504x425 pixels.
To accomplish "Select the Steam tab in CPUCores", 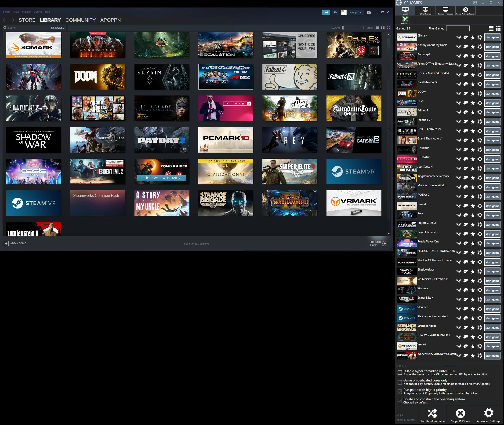I will tap(405, 11).
